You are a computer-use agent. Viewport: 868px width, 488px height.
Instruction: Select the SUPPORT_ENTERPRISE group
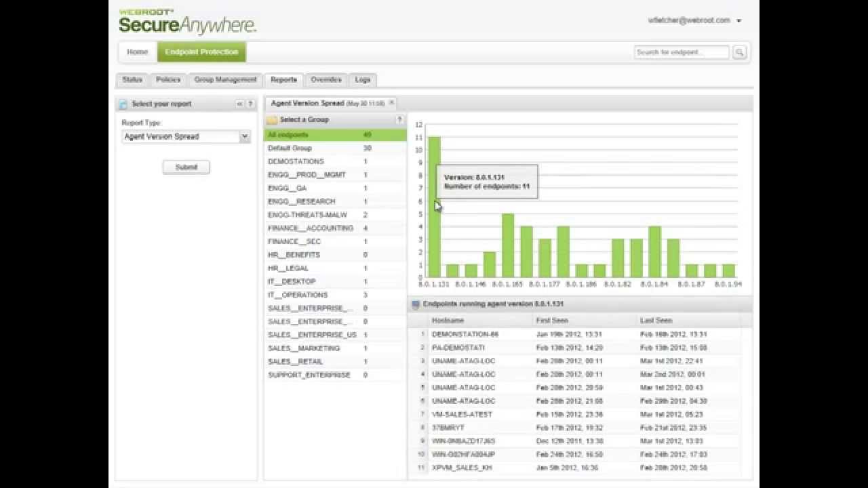[336, 375]
